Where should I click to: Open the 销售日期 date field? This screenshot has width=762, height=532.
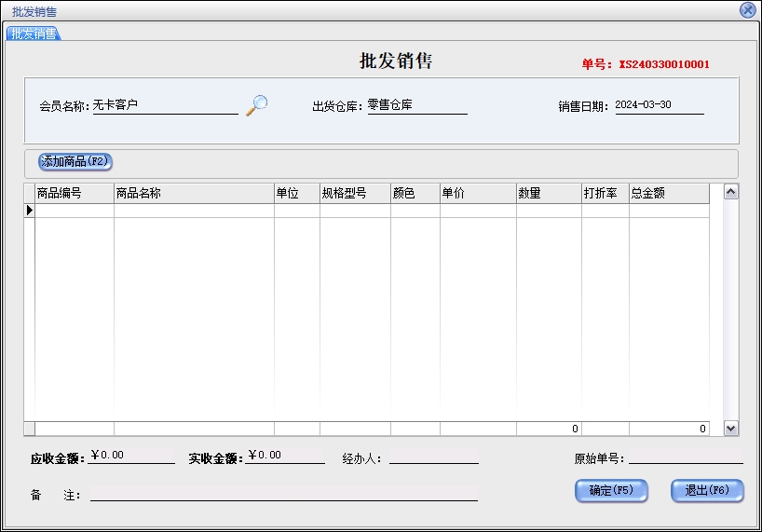tap(659, 106)
